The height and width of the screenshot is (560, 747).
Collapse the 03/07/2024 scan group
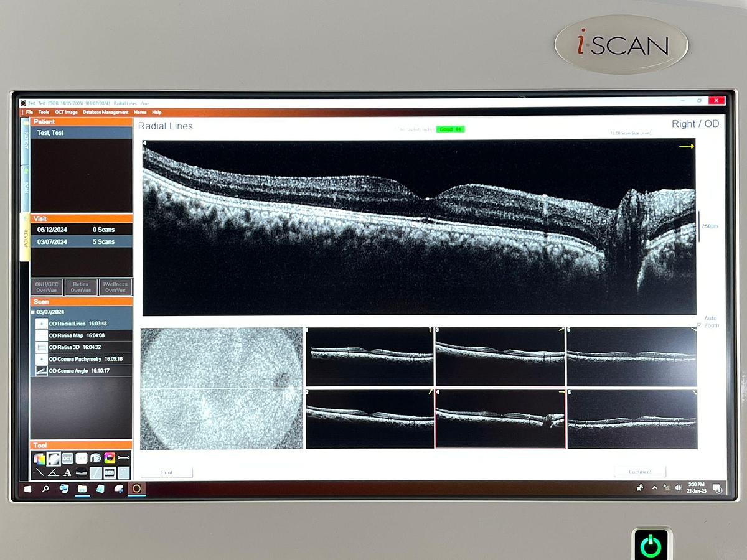coord(33,312)
